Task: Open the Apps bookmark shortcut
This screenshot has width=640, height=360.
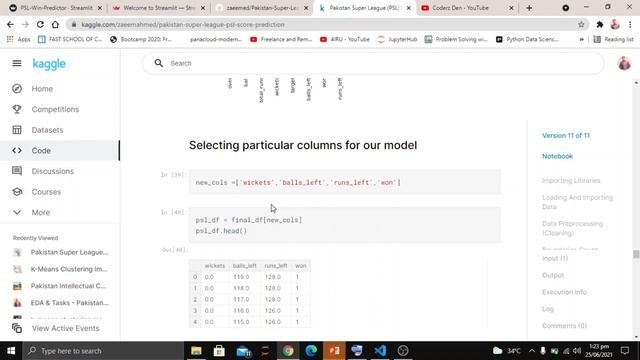Action: pos(18,39)
